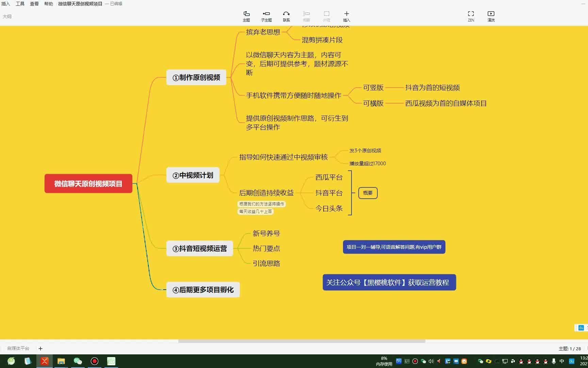Select the ①制作原创视频 main topic
Viewport: 588px width, 368px height.
(196, 77)
